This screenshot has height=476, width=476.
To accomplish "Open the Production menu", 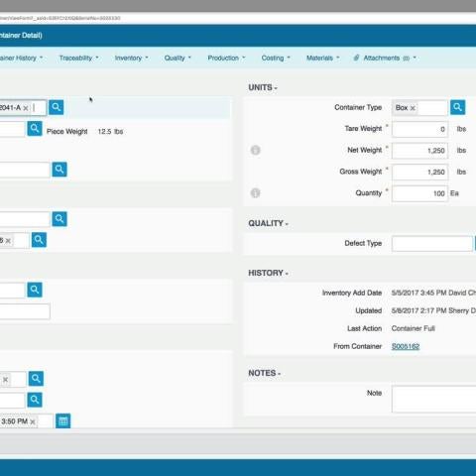I will (x=226, y=58).
